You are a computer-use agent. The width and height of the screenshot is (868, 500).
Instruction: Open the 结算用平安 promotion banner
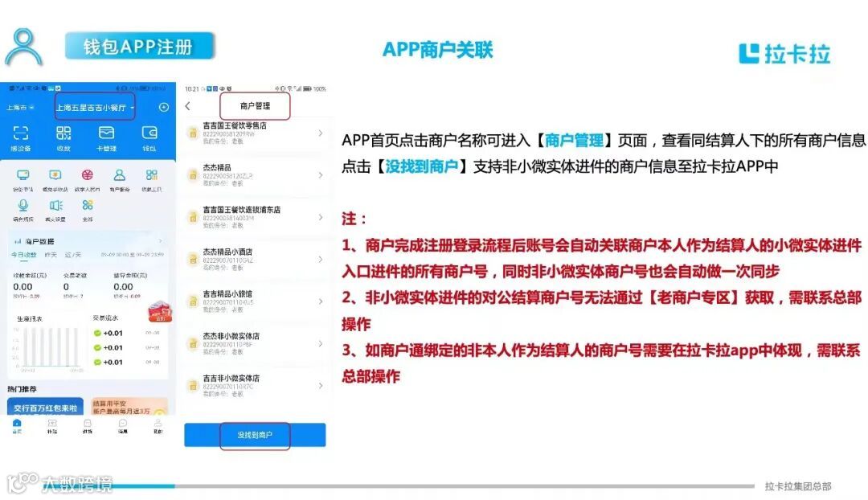[129, 407]
